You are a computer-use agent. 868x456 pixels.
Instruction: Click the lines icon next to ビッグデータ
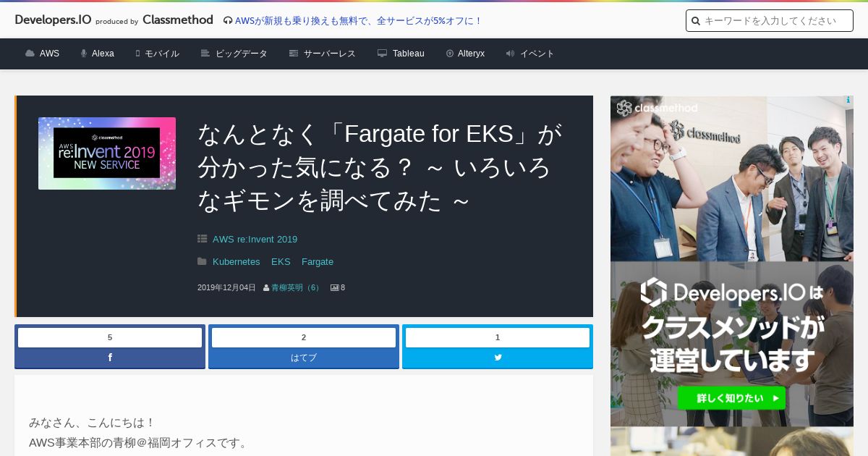tap(205, 54)
